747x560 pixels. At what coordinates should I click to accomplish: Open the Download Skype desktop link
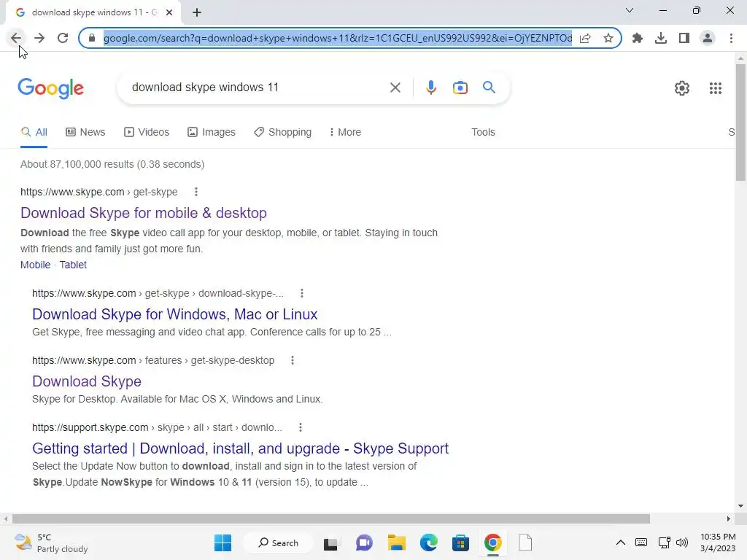pyautogui.click(x=87, y=381)
